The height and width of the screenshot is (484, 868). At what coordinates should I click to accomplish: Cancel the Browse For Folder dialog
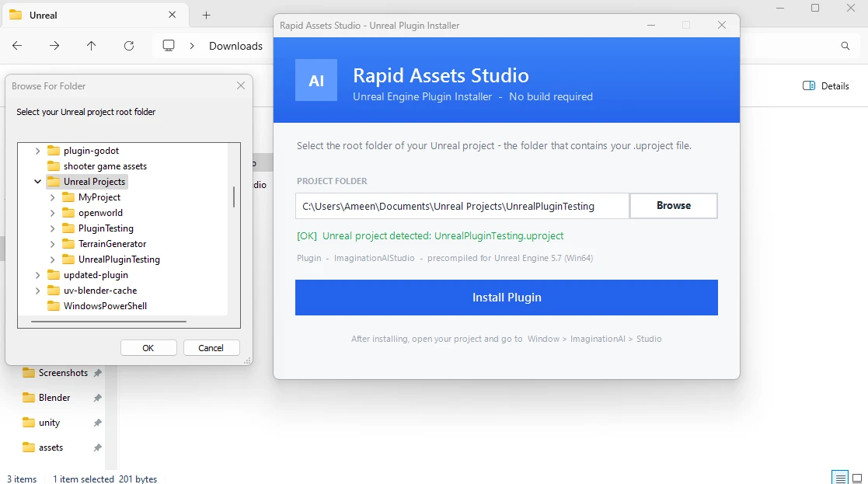point(211,348)
